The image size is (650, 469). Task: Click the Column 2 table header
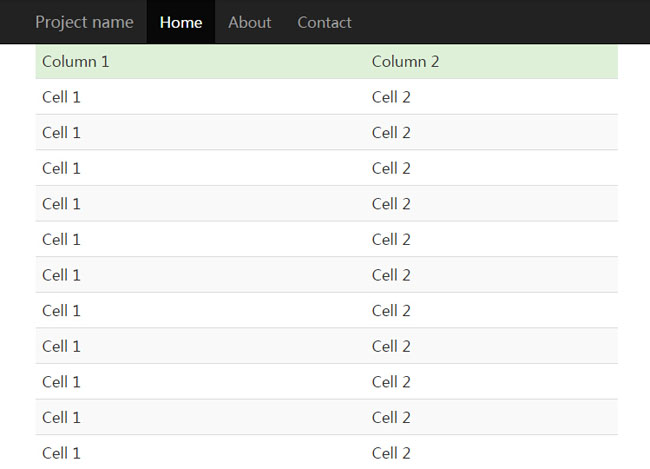coord(406,62)
